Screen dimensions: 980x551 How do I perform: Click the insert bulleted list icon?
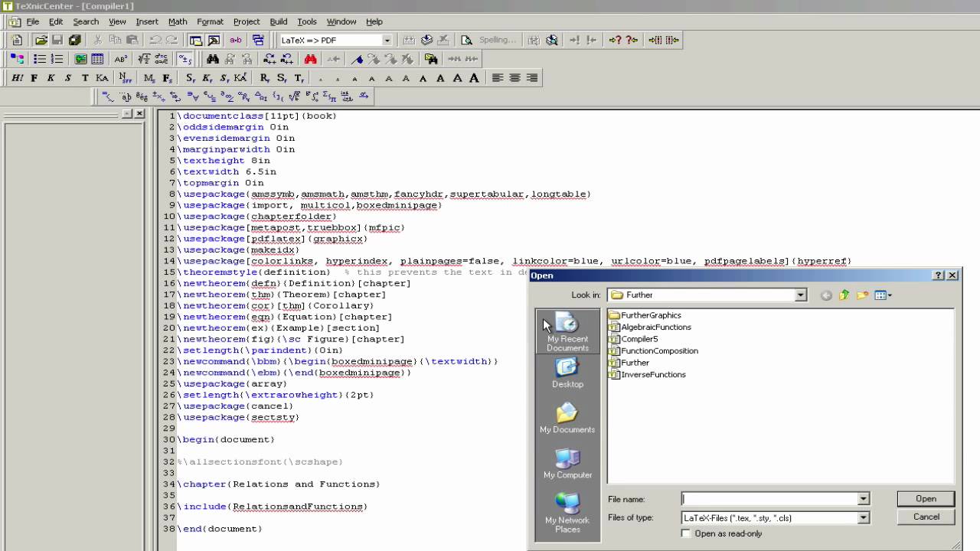tap(40, 59)
